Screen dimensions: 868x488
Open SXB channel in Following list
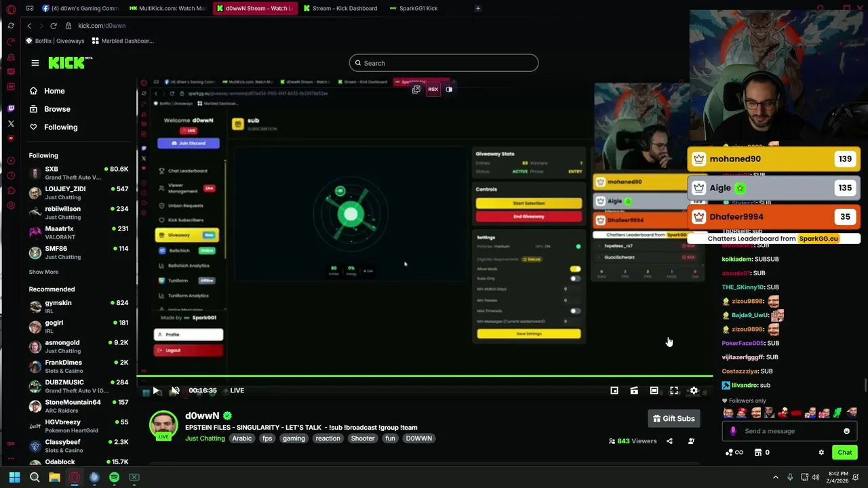(78, 173)
